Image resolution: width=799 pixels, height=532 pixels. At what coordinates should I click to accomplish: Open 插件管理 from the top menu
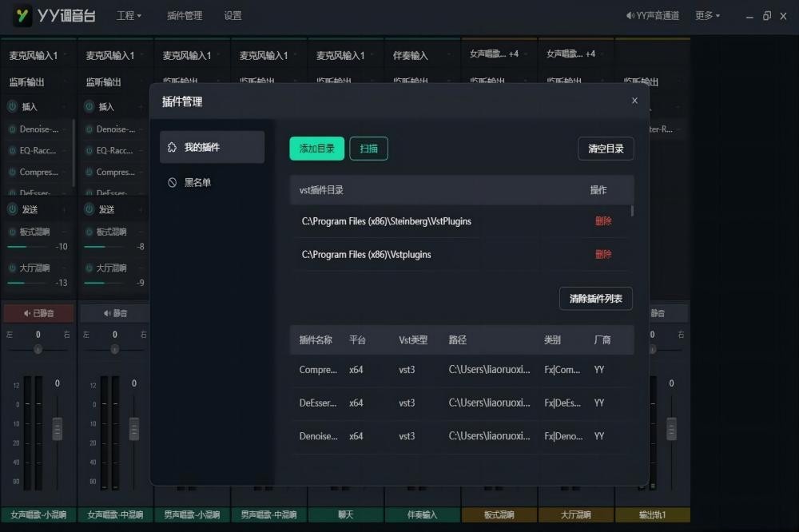(185, 15)
